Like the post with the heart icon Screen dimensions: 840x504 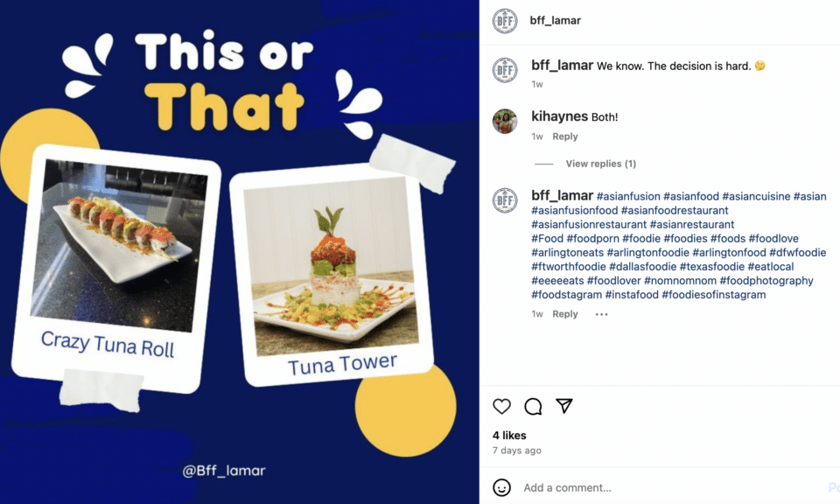501,407
